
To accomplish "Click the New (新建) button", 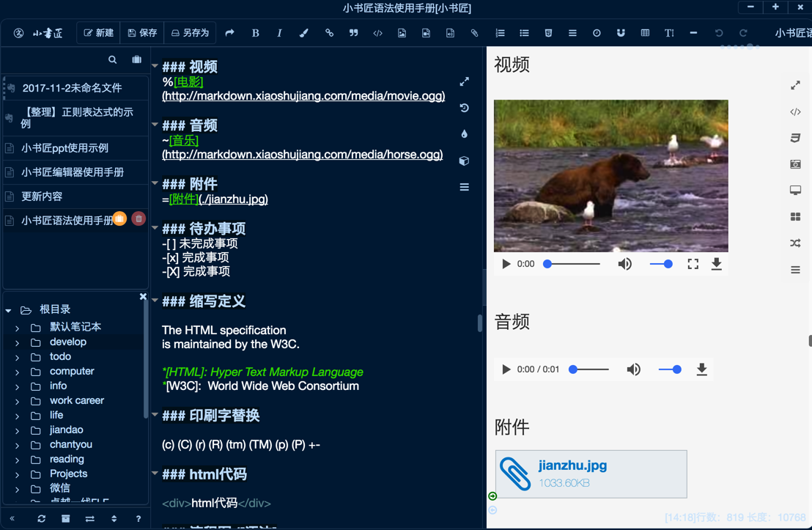I will [99, 33].
